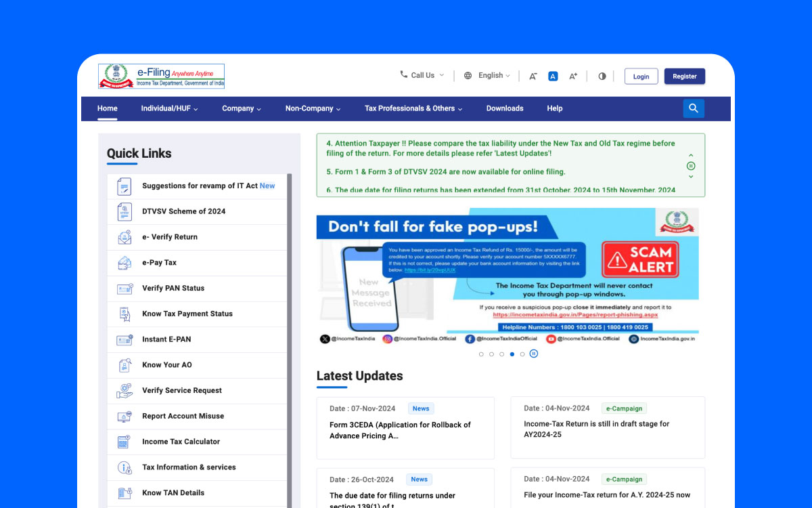812x508 pixels.
Task: Expand the Individual/HUF menu
Action: pyautogui.click(x=169, y=108)
